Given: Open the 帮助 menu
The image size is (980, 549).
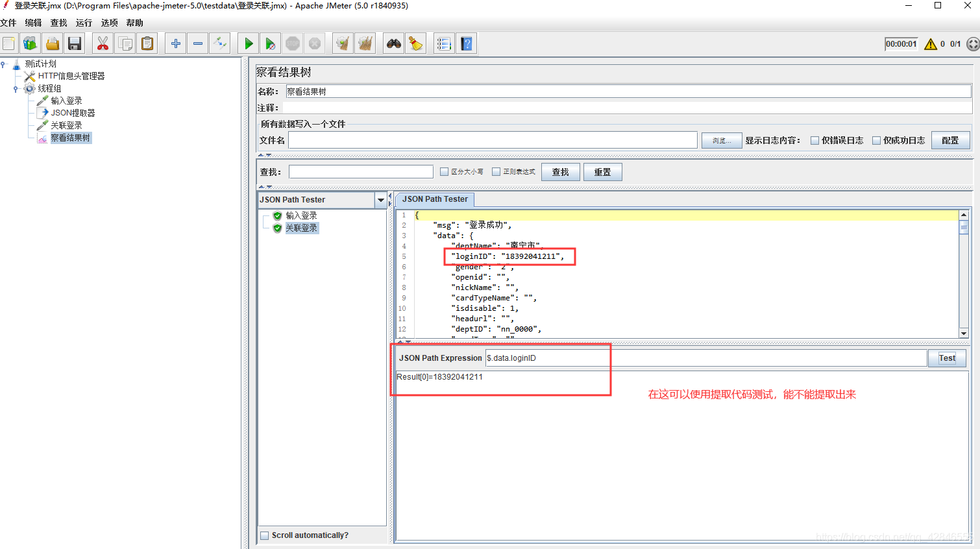Looking at the screenshot, I should (135, 23).
